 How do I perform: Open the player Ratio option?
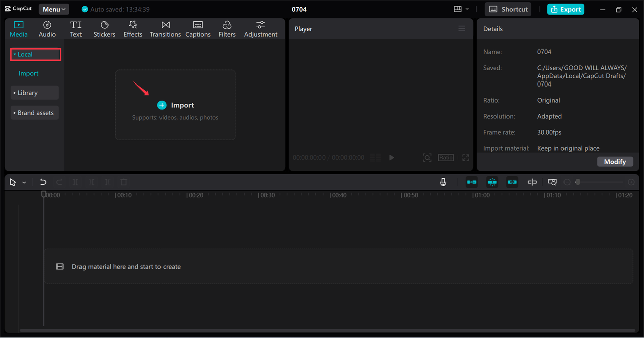(x=446, y=157)
